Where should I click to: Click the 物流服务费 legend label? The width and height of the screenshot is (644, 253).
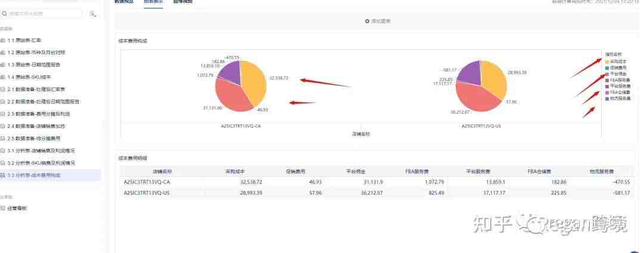click(620, 98)
